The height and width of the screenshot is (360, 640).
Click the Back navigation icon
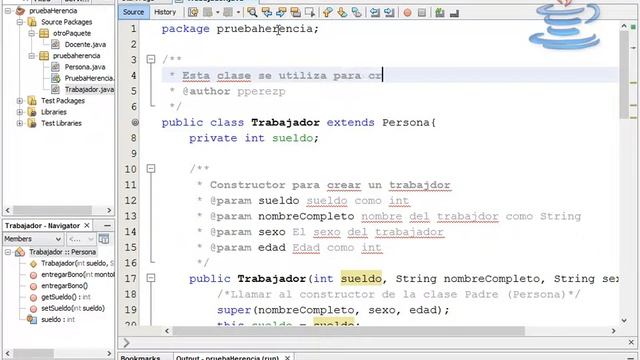point(208,12)
